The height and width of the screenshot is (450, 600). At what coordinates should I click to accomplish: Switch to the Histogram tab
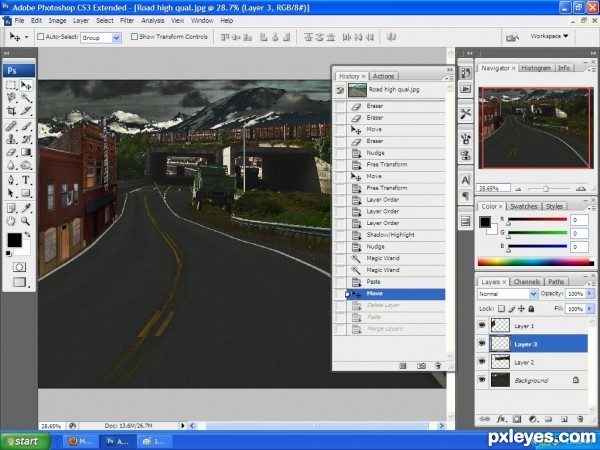(x=536, y=68)
